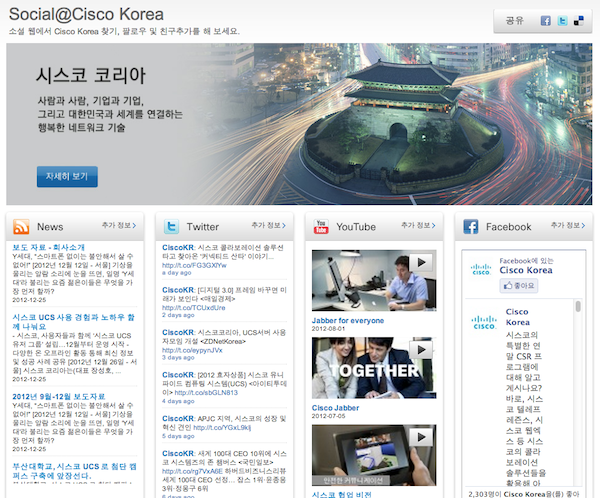Click '4 days ago' tweet timestamp
Image resolution: width=600 pixels, height=498 pixels.
point(178,401)
